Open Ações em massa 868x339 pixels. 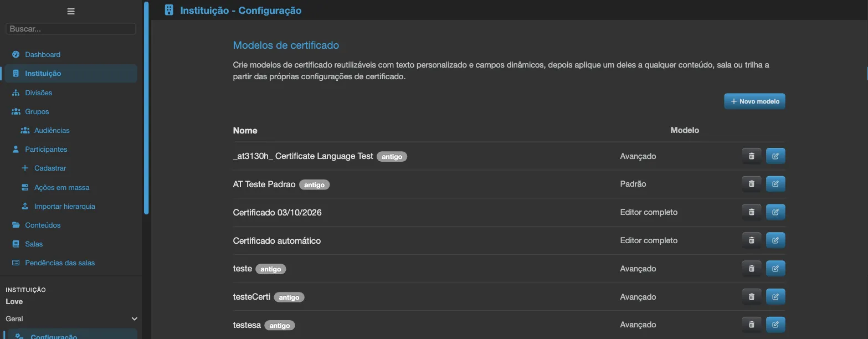[61, 187]
